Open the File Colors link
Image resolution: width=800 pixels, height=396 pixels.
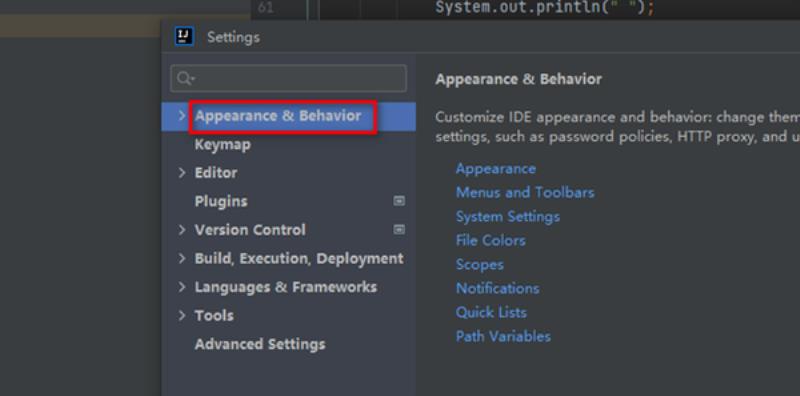tap(490, 241)
